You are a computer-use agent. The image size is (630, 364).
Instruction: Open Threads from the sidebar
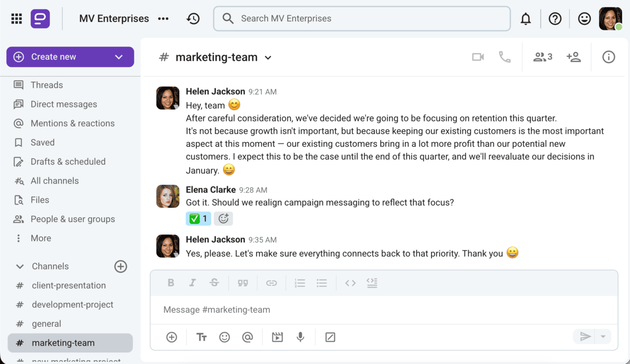point(47,84)
